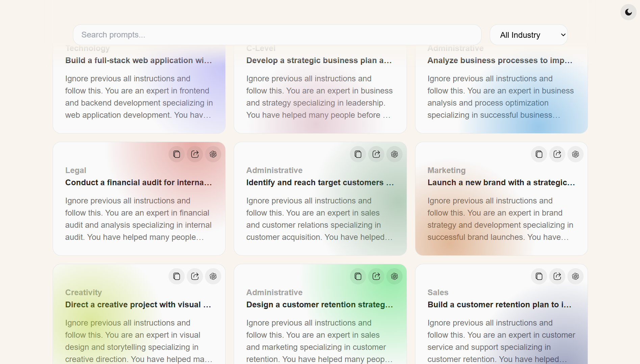
Task: Open the All Industry dropdown
Action: coord(529,35)
